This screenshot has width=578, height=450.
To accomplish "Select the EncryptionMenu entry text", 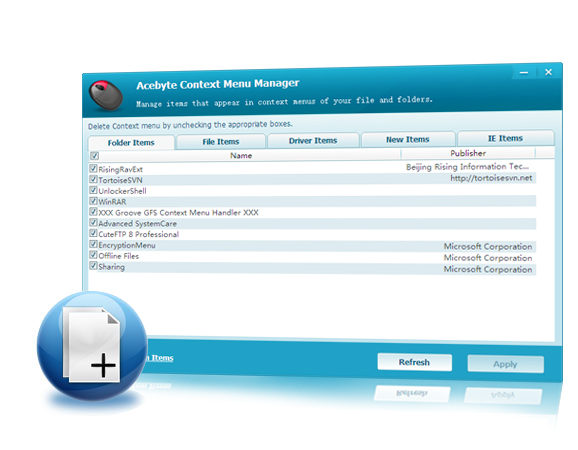I will point(127,245).
